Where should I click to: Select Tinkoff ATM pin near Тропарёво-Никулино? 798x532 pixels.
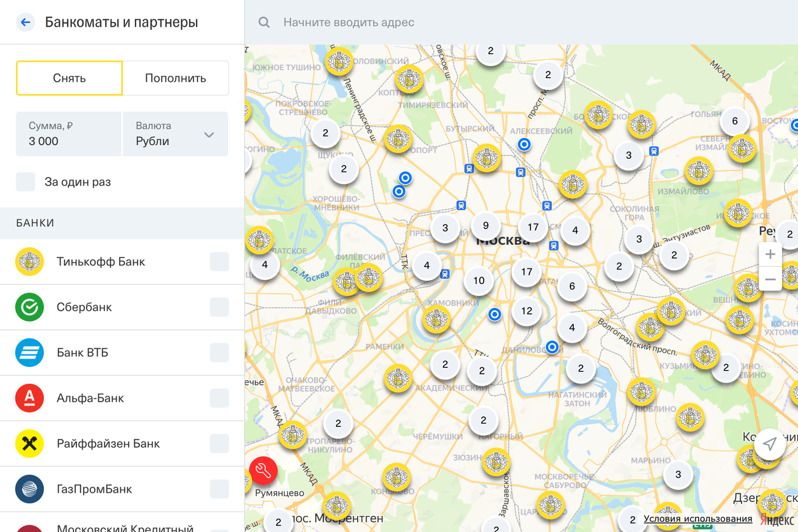coord(293,435)
